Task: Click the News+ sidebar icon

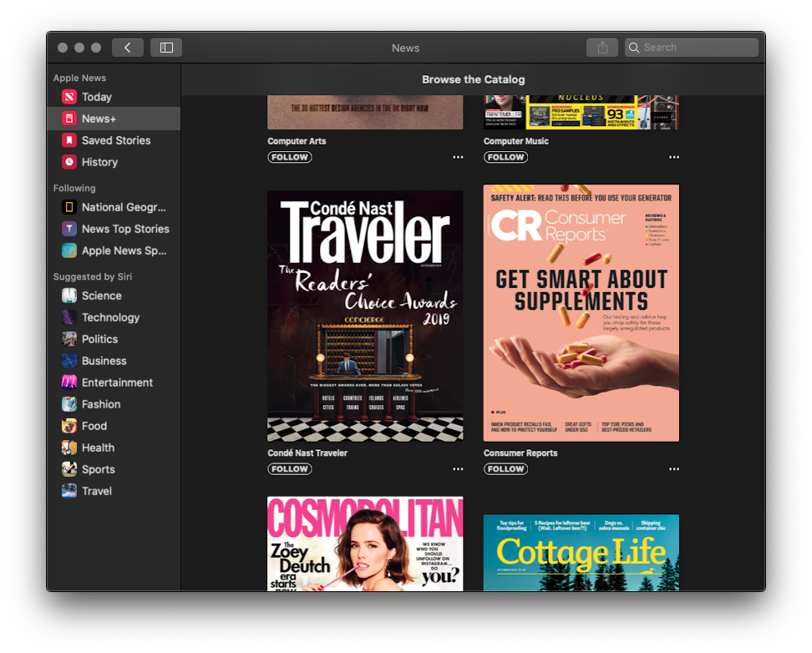Action: point(69,119)
